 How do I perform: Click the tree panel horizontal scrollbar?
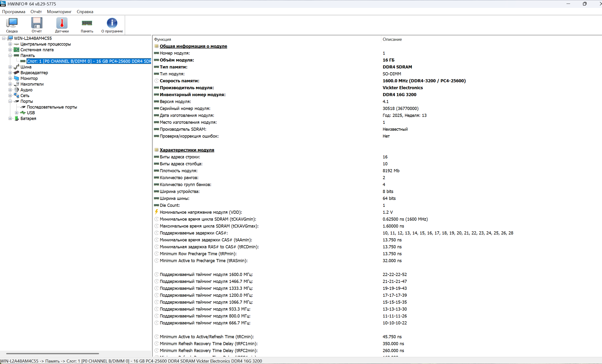coord(52,353)
